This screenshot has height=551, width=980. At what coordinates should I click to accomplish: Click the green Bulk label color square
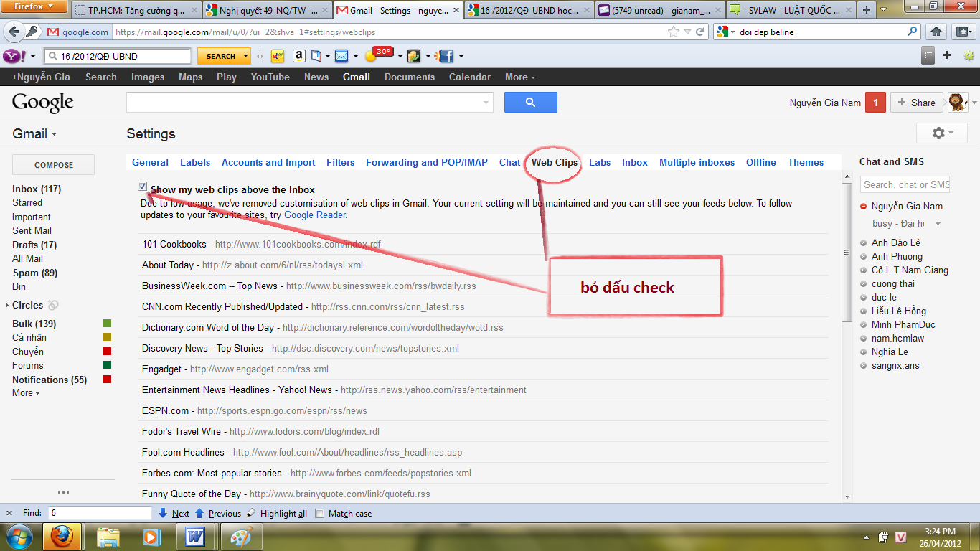(108, 324)
